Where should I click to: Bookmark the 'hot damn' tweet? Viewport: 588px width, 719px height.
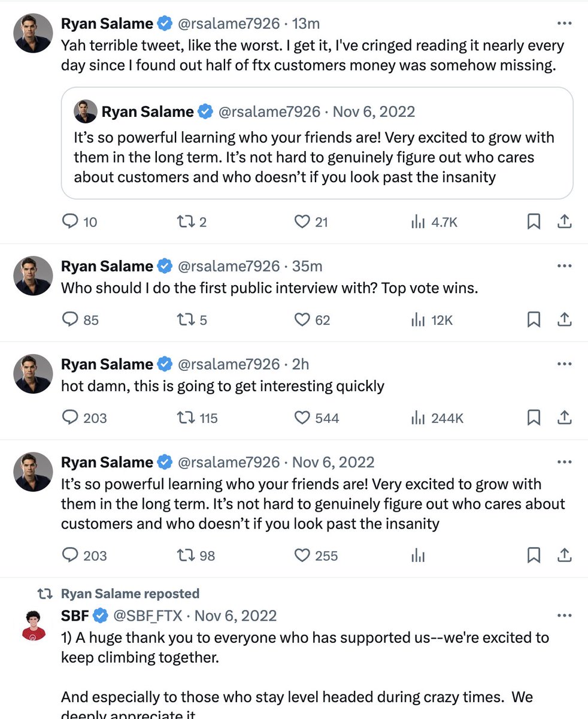(533, 418)
